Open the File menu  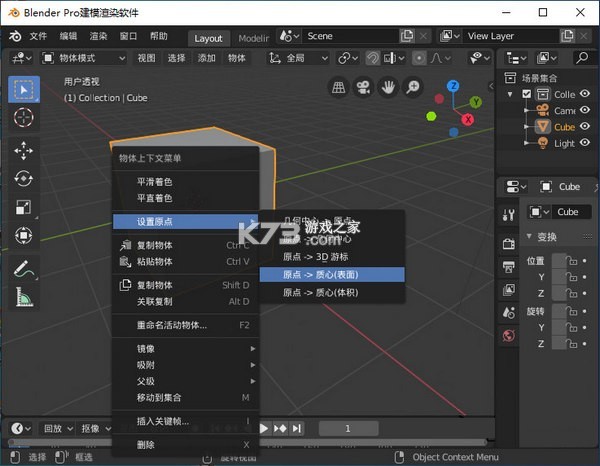click(x=38, y=36)
